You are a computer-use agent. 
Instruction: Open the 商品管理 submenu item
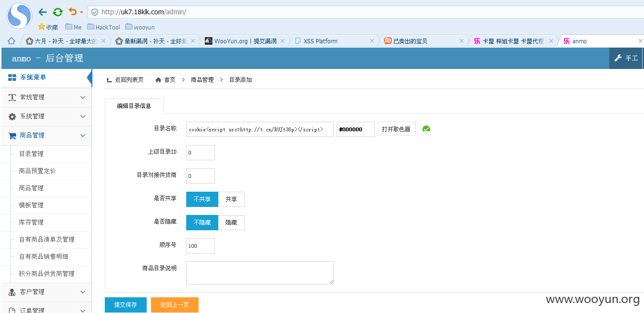click(31, 188)
